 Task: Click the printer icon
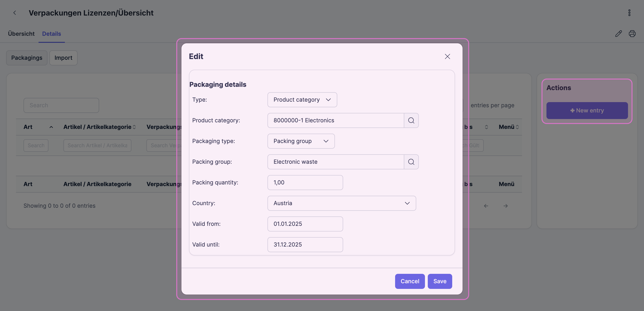click(632, 34)
